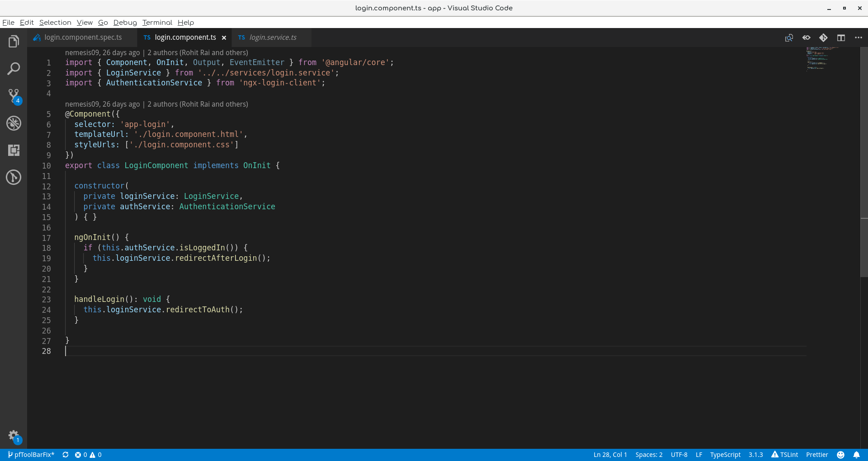Open More Actions ellipsis in editor toolbar
The image size is (868, 461).
858,38
